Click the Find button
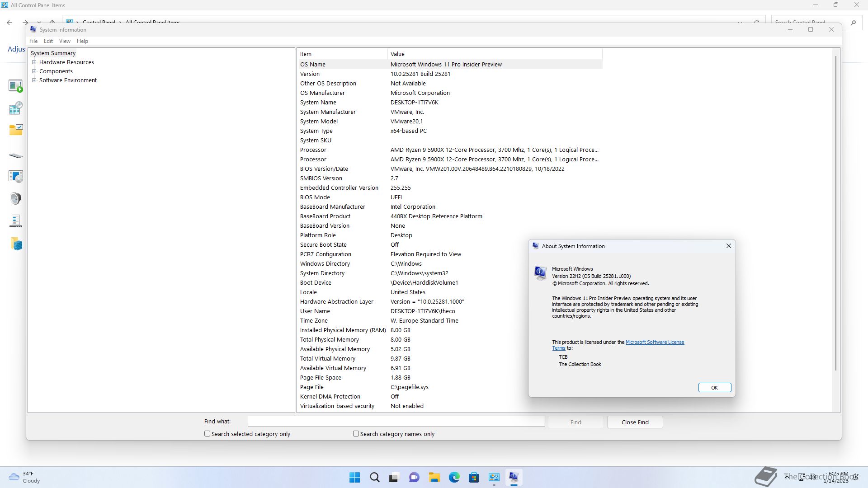Viewport: 868px width, 488px height. [x=576, y=422]
